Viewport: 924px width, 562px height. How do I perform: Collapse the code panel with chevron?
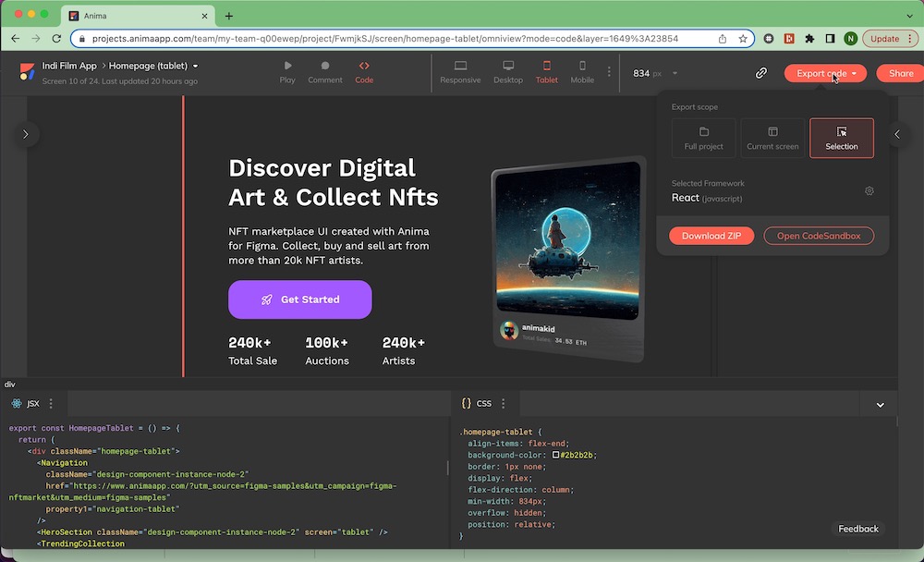point(880,404)
